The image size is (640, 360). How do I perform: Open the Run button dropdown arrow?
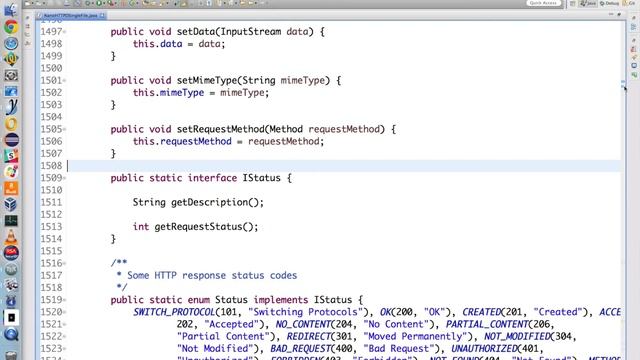click(104, 3)
